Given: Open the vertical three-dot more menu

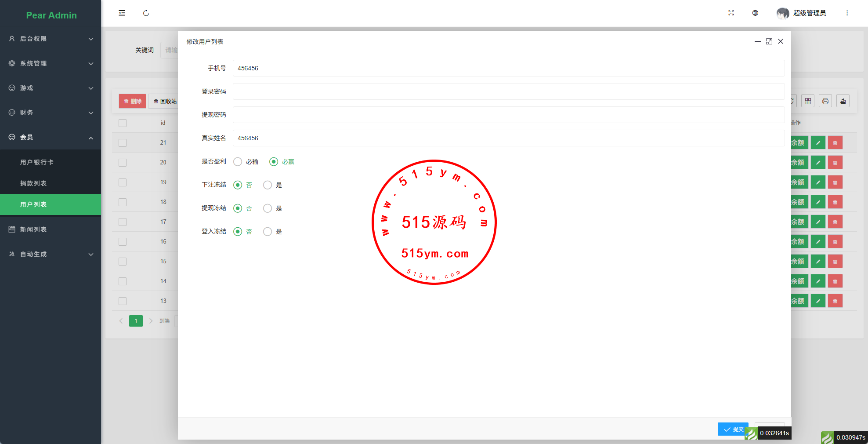Looking at the screenshot, I should pyautogui.click(x=847, y=13).
